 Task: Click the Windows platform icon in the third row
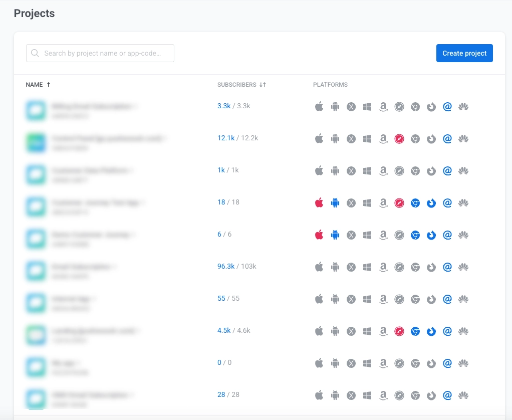[x=367, y=170]
